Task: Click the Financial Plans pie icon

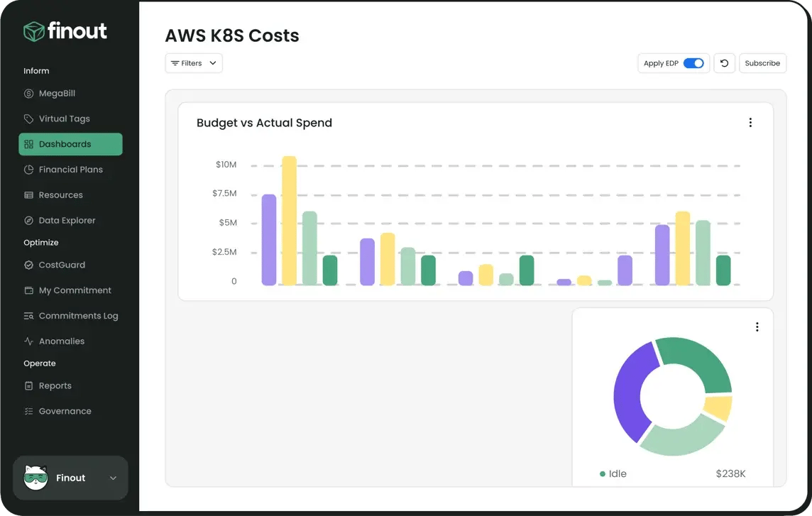Action: [28, 170]
